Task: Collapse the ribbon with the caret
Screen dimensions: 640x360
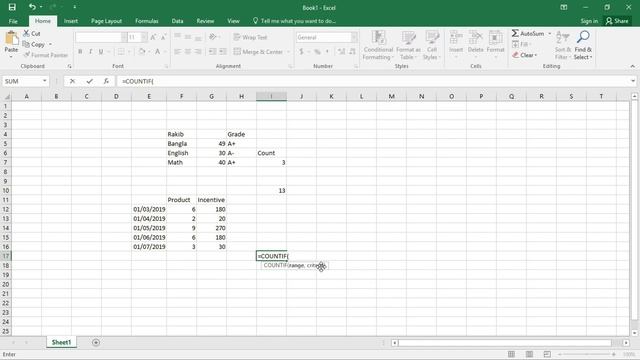Action: 632,66
